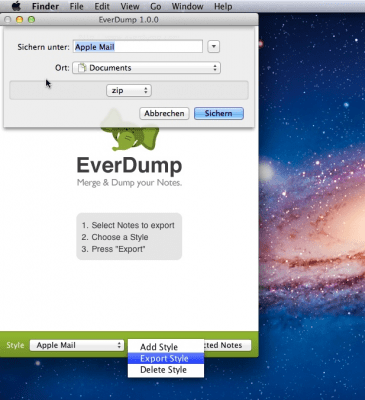The height and width of the screenshot is (400, 365).
Task: Click the '1. Select Notes to export' line
Action: 128,225
